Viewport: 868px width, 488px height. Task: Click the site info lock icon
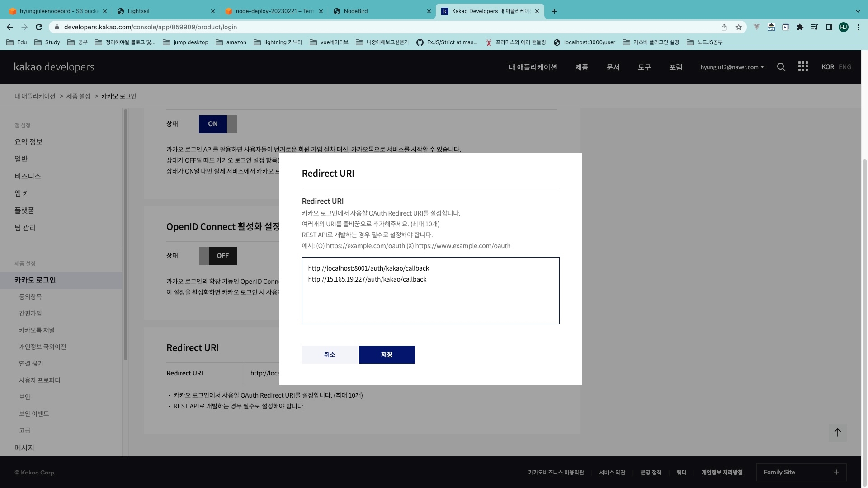[57, 27]
